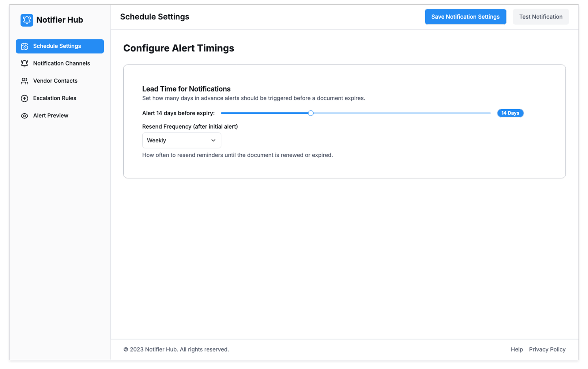Click the calendar icon beside Schedule Settings
This screenshot has width=588, height=369.
[24, 46]
